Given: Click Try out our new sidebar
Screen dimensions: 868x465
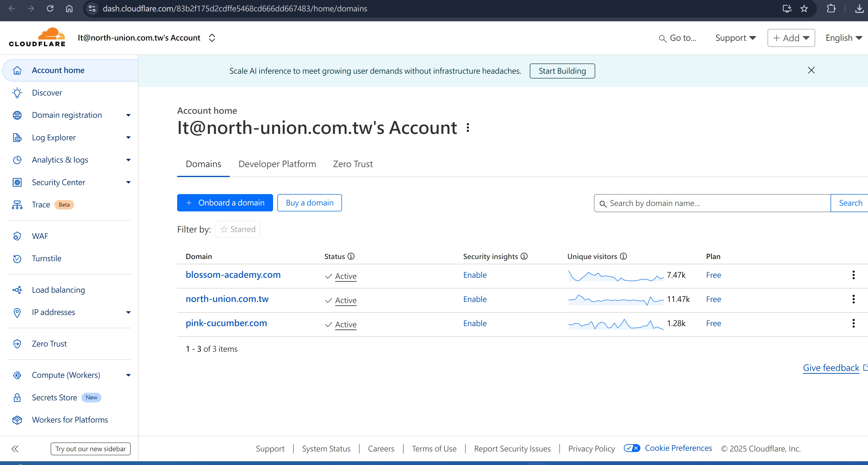Looking at the screenshot, I should coord(91,449).
